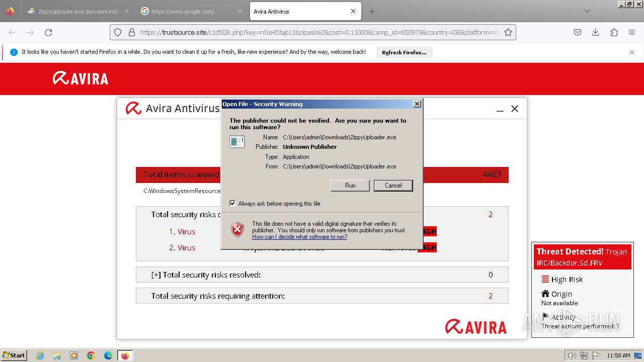Go forward to next page
This screenshot has width=644, height=362.
point(30,32)
